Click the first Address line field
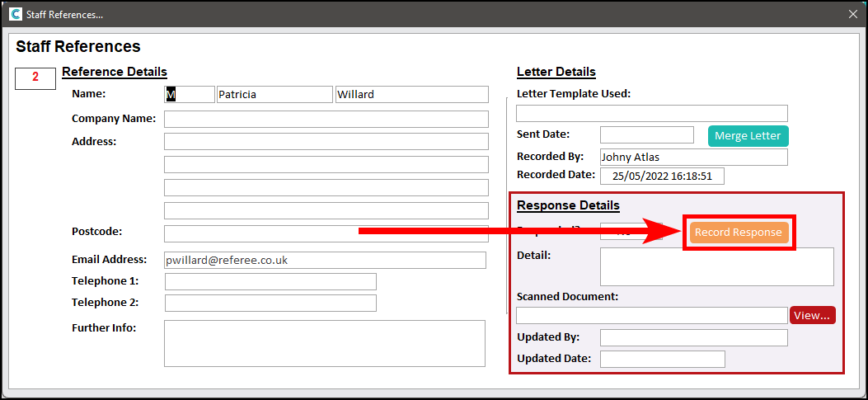868x400 pixels. 326,142
